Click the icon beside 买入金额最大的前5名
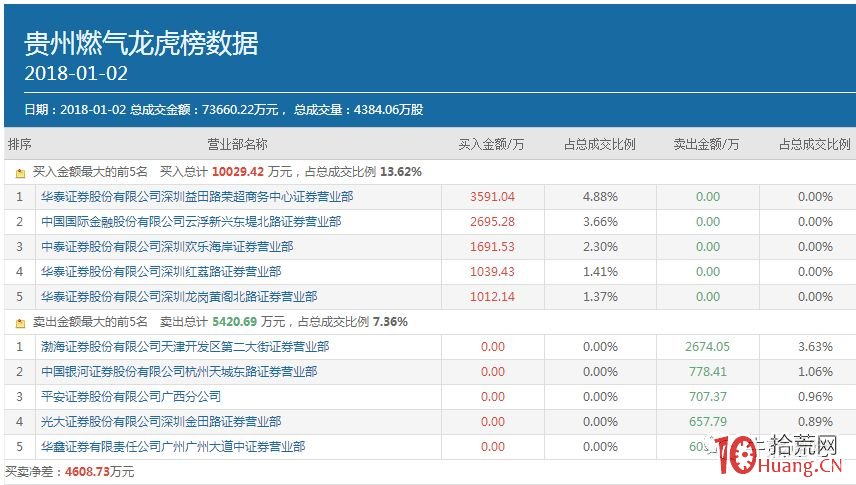The height and width of the screenshot is (485, 856). click(20, 173)
